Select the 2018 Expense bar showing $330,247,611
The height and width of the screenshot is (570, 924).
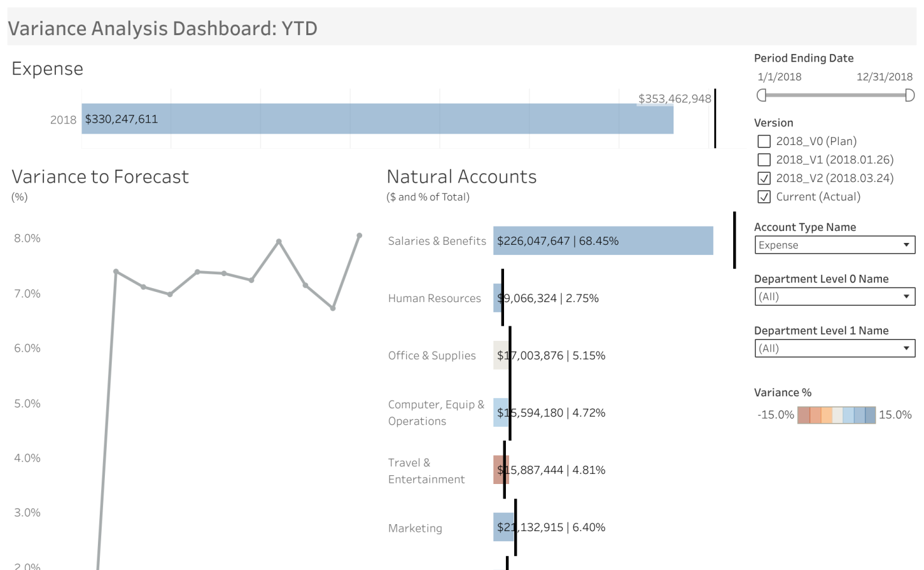coord(377,119)
